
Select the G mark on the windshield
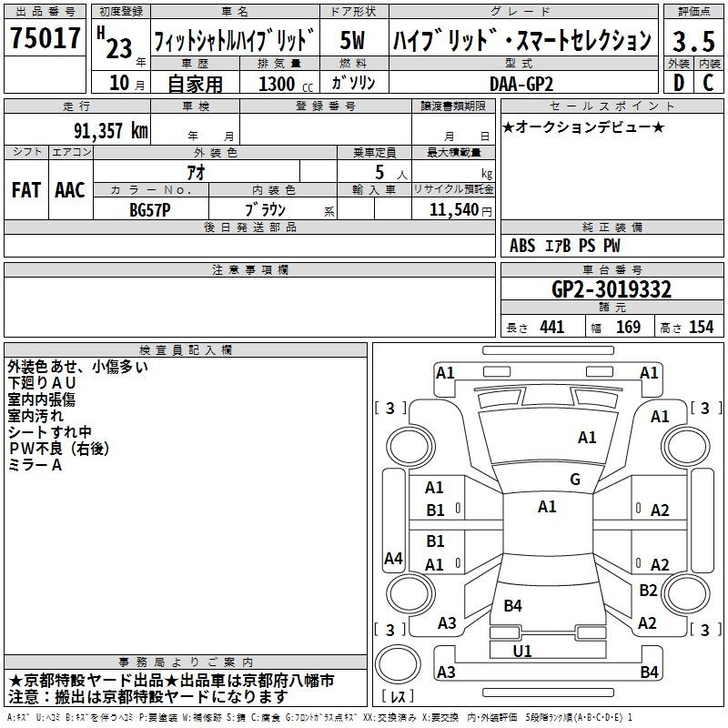575,480
